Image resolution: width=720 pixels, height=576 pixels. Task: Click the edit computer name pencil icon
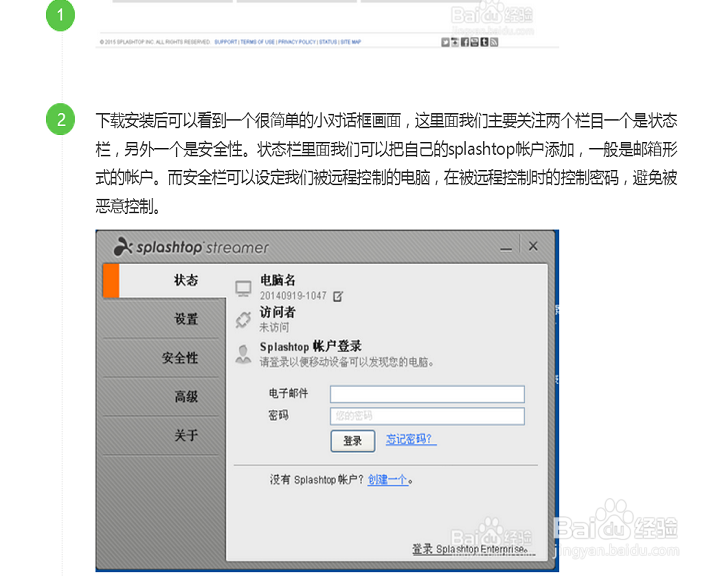(x=338, y=297)
